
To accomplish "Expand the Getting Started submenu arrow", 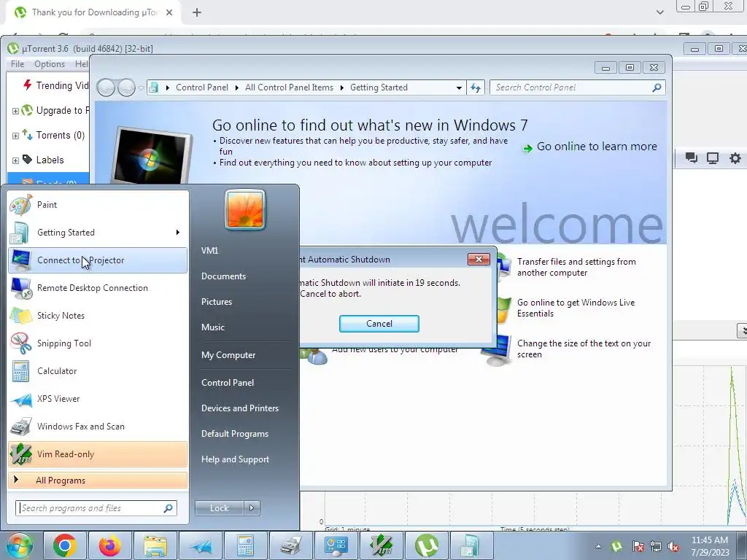I will (x=178, y=233).
